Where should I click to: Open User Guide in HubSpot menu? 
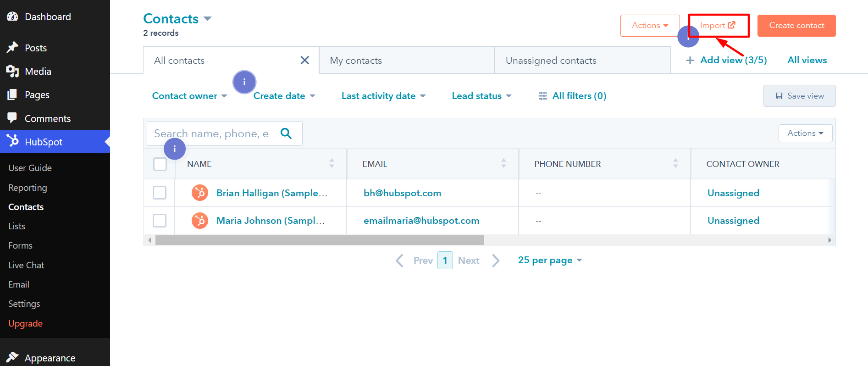point(30,168)
